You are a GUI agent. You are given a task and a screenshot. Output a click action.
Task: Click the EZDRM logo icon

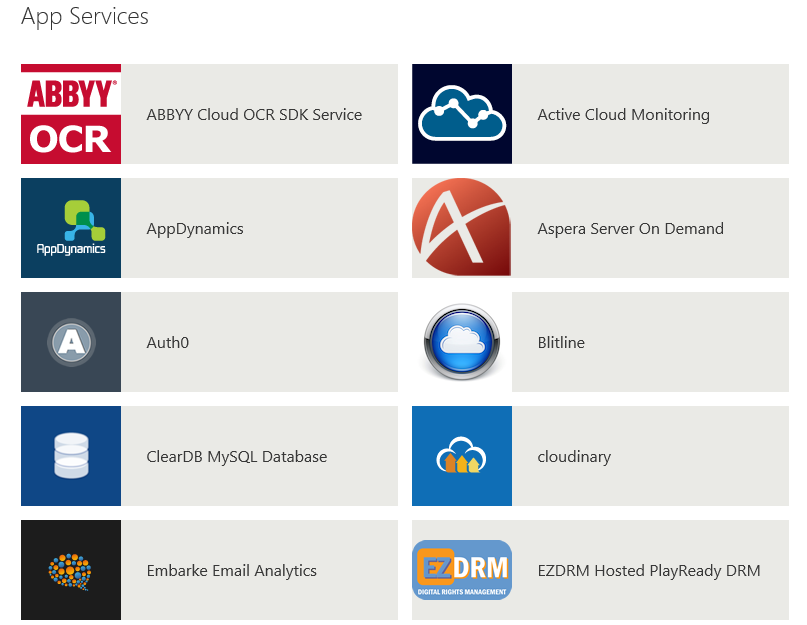click(462, 570)
